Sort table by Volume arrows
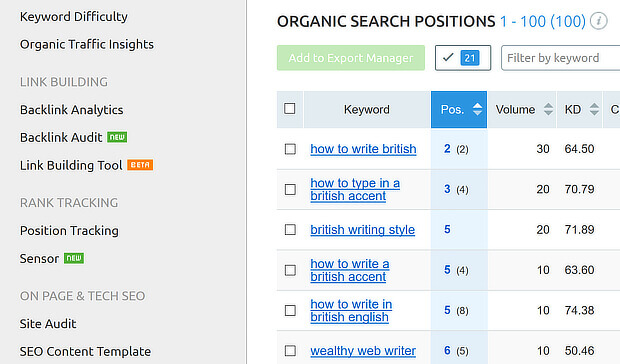Viewport: 620px width, 364px height. [548, 109]
